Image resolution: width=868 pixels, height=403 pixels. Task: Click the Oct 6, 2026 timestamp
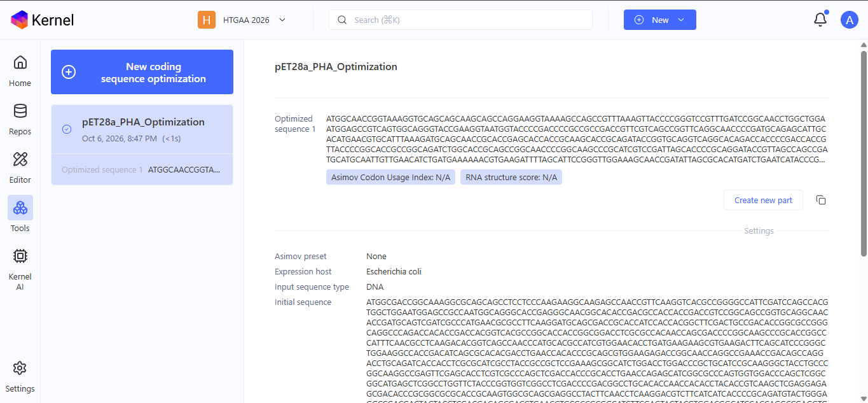120,139
